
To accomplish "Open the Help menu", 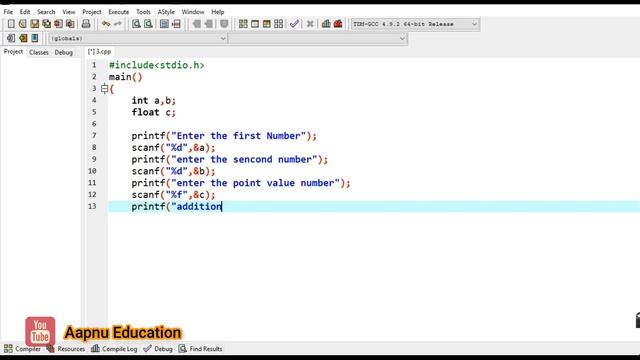I will (218, 12).
